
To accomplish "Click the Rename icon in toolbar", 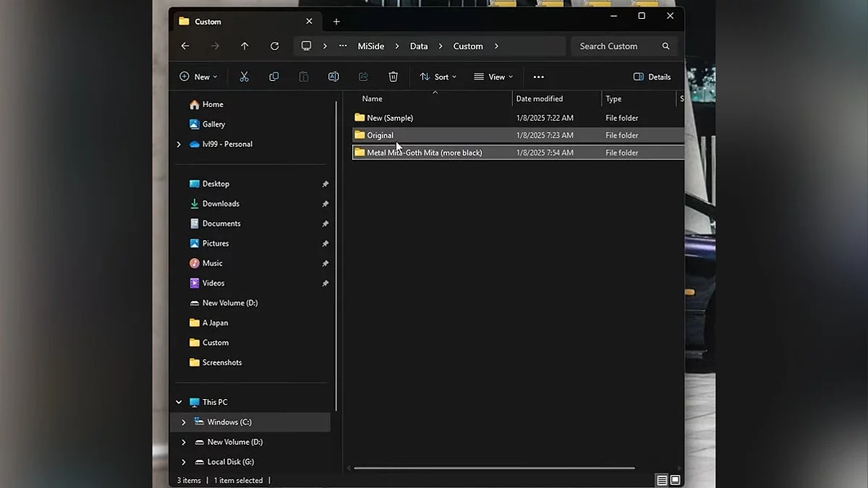I will pos(333,77).
